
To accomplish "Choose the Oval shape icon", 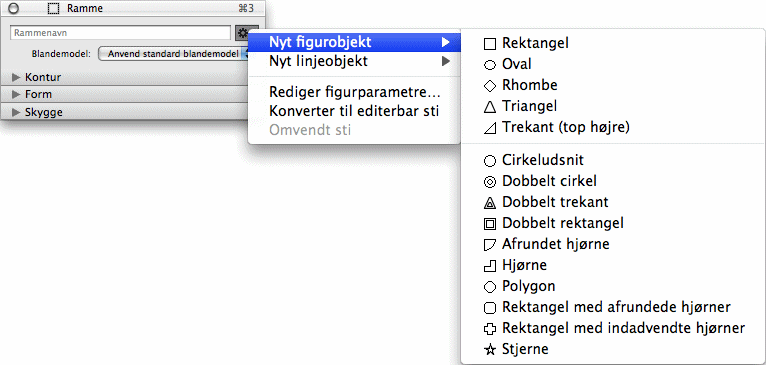I will pyautogui.click(x=489, y=65).
